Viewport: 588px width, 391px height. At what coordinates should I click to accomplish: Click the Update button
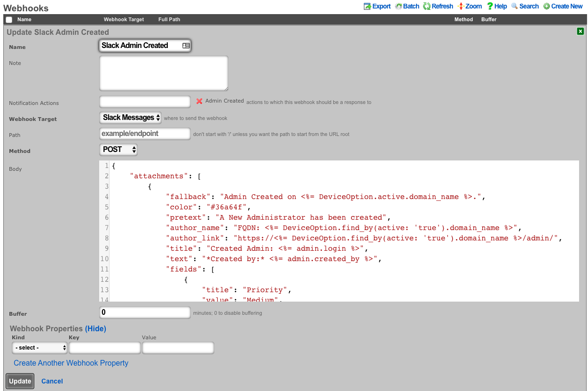[x=20, y=381]
